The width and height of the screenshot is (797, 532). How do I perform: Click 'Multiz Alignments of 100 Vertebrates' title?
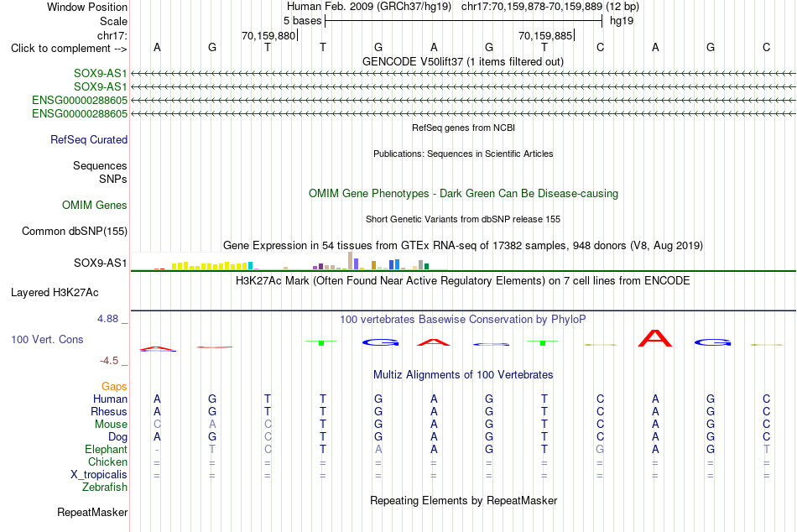pos(463,375)
